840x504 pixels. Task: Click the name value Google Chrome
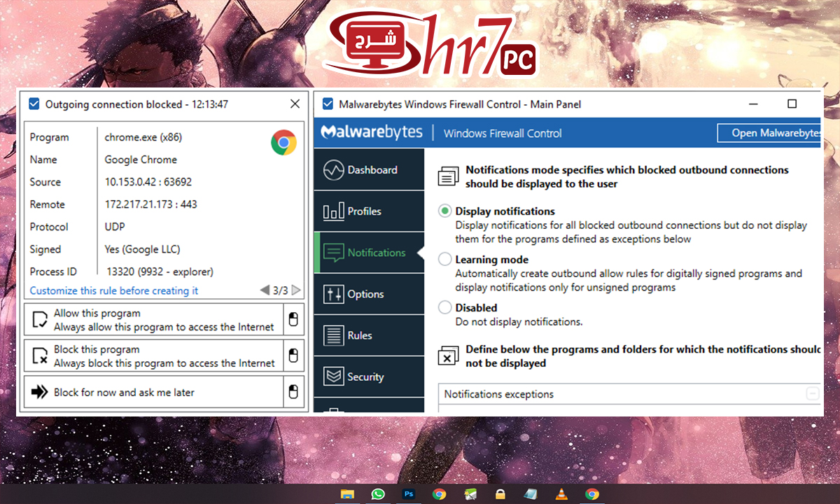click(141, 160)
